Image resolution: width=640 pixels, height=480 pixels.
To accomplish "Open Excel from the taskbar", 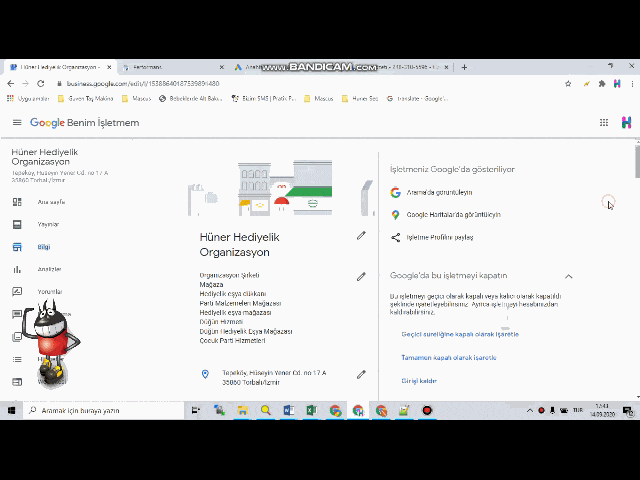I will 311,411.
